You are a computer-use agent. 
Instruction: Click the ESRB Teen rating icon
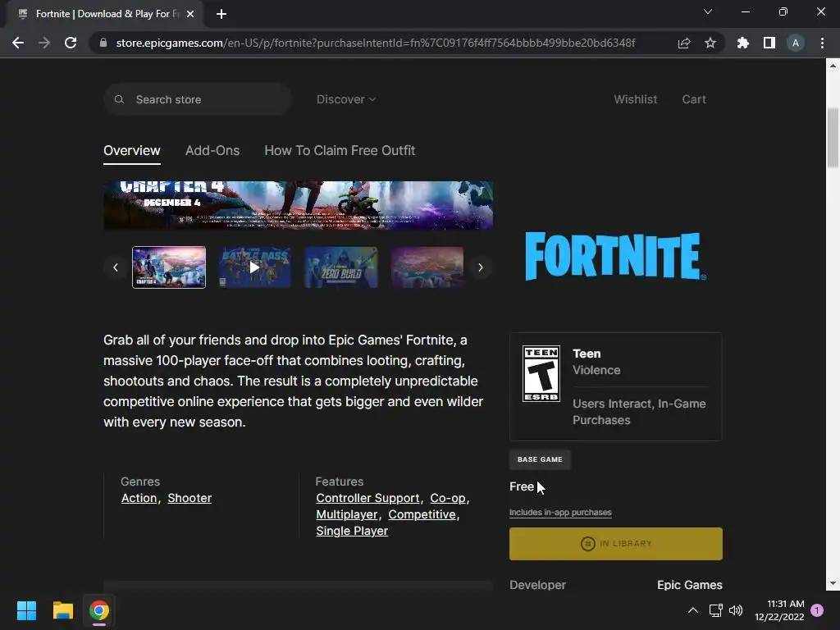[541, 374]
